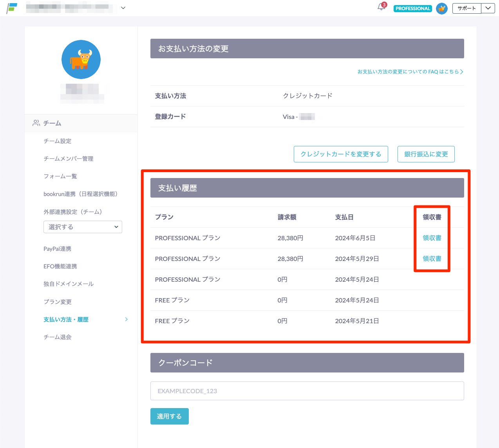
Task: Open 領収書 link for 2024年5月29日 payment
Action: click(432, 259)
